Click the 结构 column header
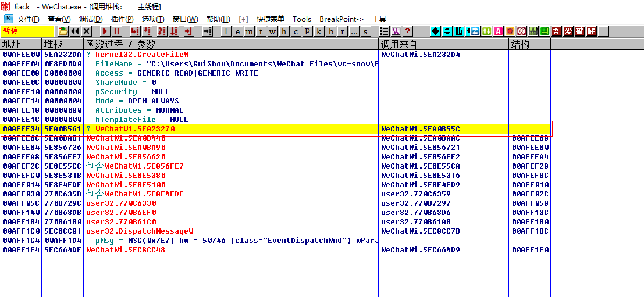This screenshot has width=644, height=297. tap(530, 44)
